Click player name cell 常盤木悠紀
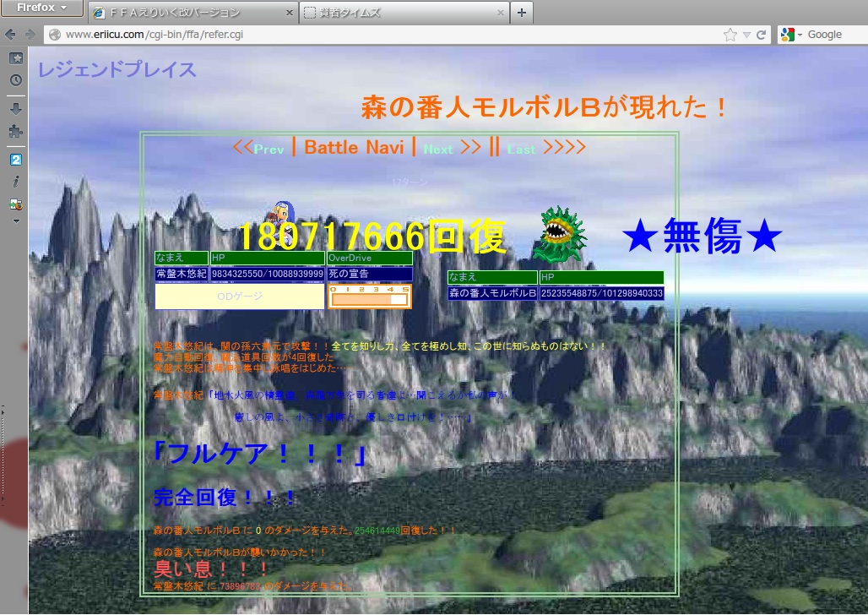Screen dimensions: 868x615 [x=182, y=274]
